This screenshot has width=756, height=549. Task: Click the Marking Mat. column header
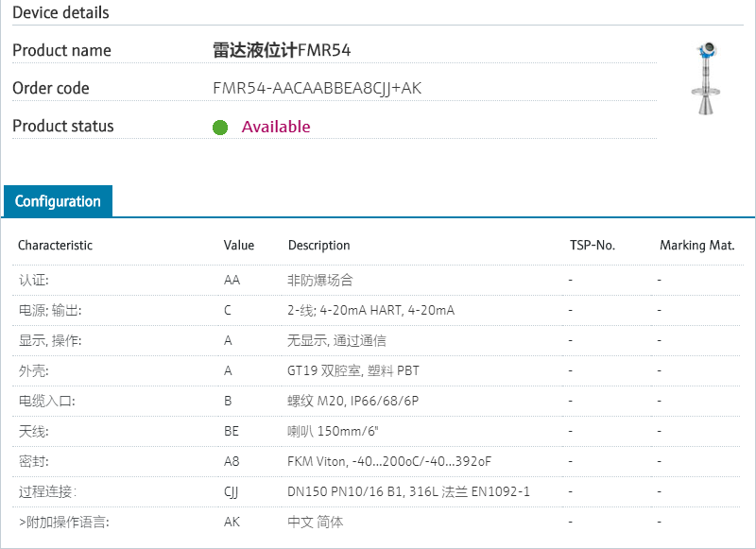click(696, 245)
